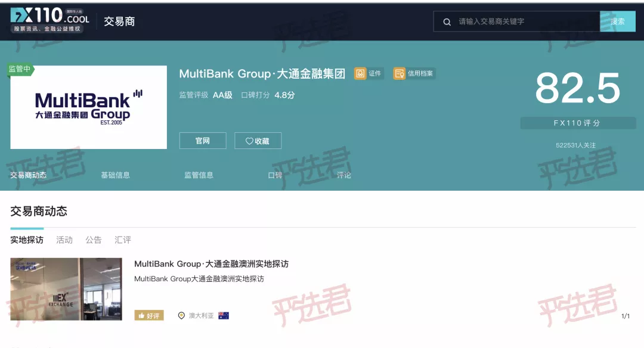Click the MultiBank Group logo image
The height and width of the screenshot is (348, 644).
(x=89, y=107)
